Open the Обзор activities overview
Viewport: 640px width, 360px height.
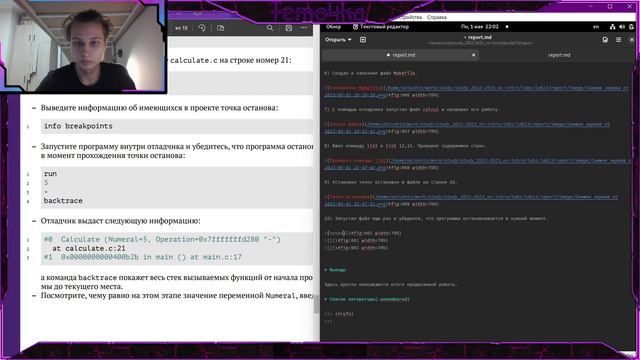click(x=333, y=27)
